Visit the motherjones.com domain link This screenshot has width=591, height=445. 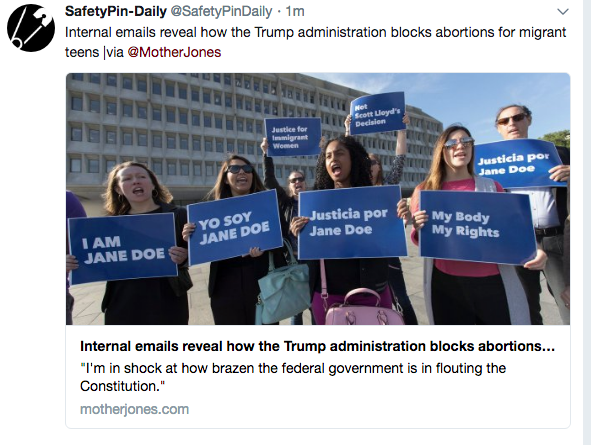click(134, 409)
